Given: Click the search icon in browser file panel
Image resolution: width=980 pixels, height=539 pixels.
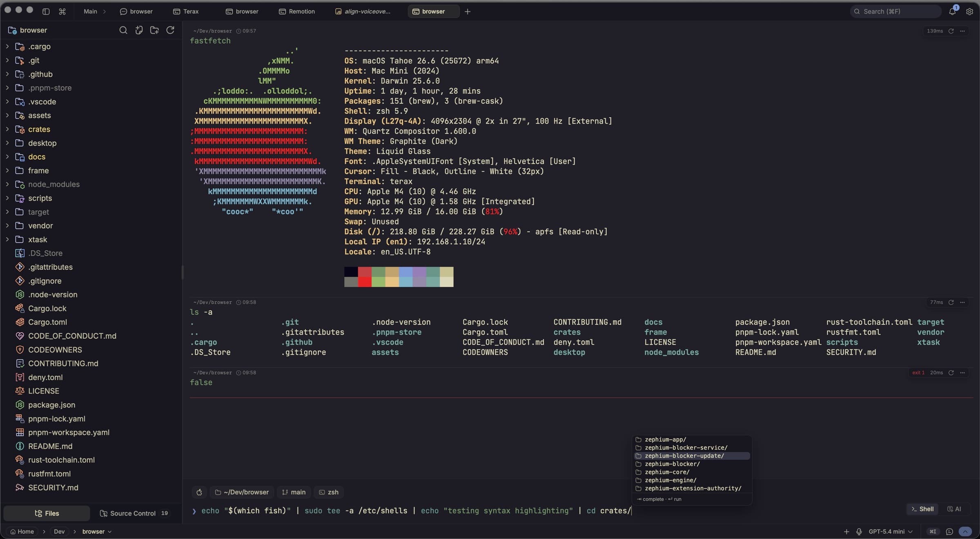Looking at the screenshot, I should point(123,30).
